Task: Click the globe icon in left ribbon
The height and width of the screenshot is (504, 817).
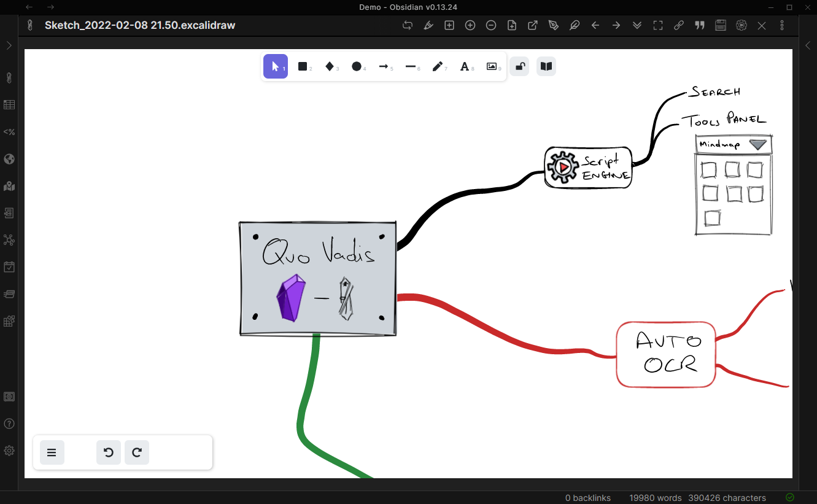Action: [9, 159]
